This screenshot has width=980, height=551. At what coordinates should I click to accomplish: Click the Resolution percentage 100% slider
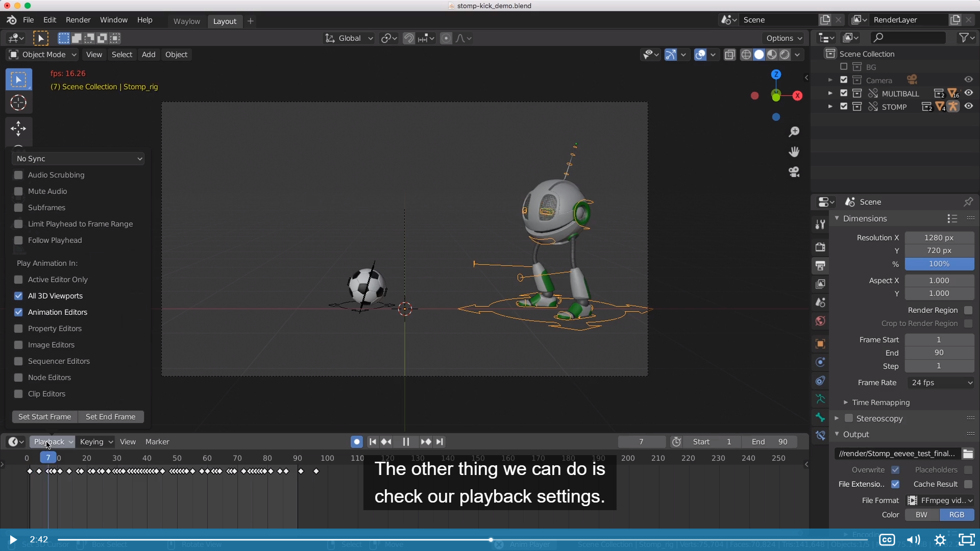[939, 264]
